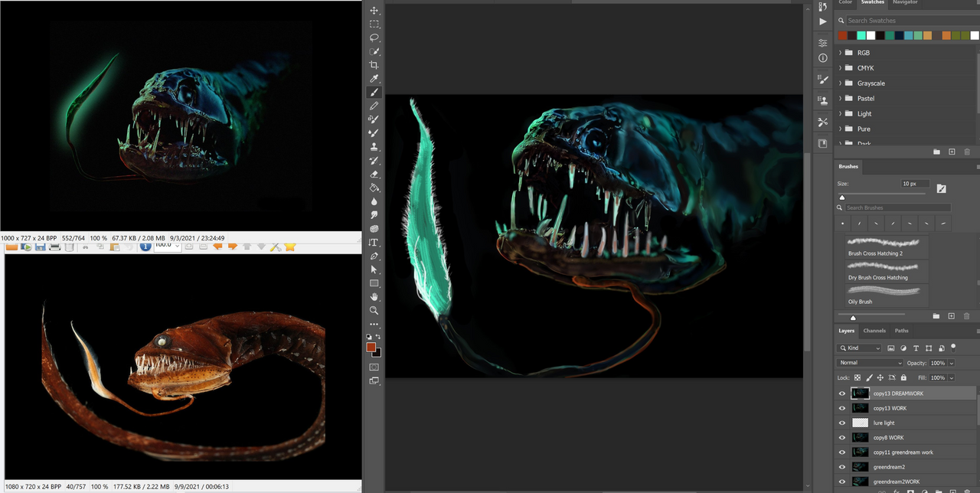This screenshot has height=493, width=980.
Task: Select the Clone Stamp tool
Action: point(374,147)
